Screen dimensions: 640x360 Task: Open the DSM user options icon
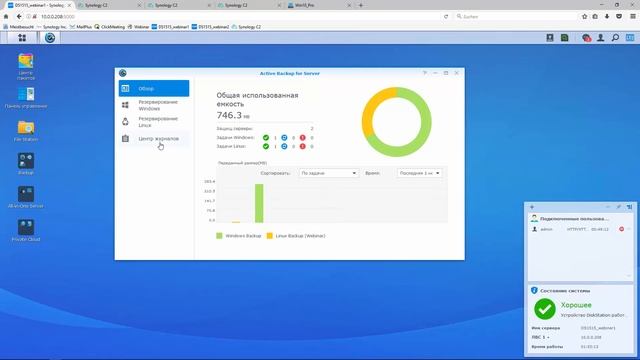point(600,38)
